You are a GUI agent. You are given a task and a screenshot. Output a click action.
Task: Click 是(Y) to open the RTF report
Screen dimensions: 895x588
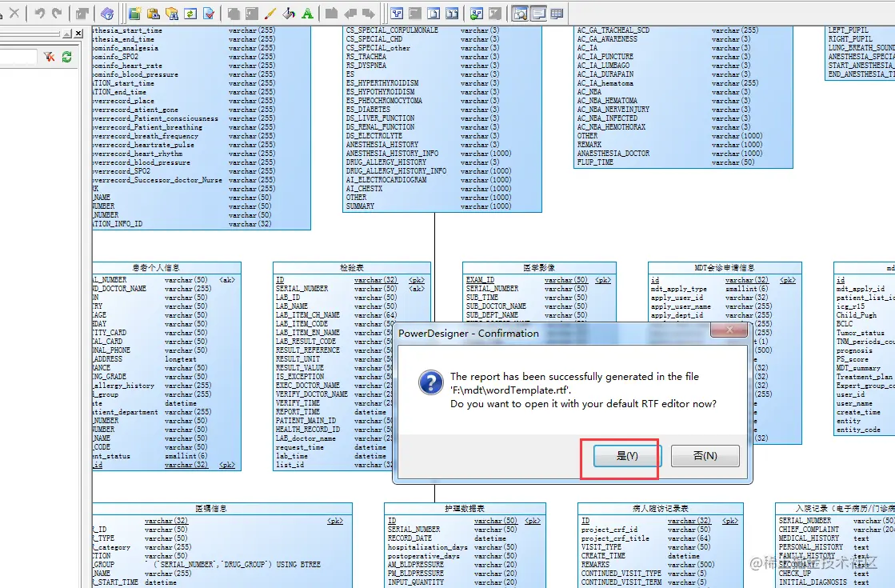[627, 455]
